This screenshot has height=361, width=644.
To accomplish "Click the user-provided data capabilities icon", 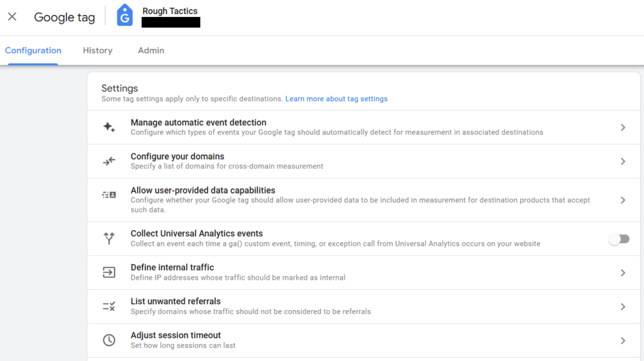I will 109,195.
